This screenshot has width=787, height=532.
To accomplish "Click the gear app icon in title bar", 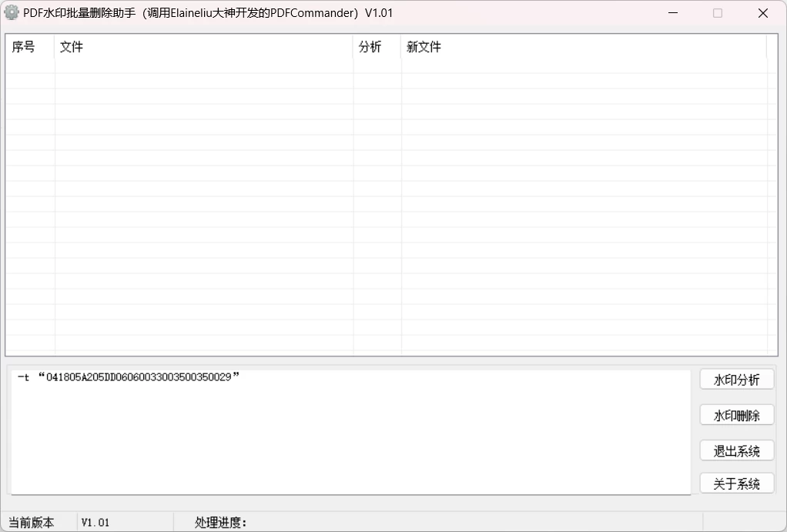I will pos(11,12).
